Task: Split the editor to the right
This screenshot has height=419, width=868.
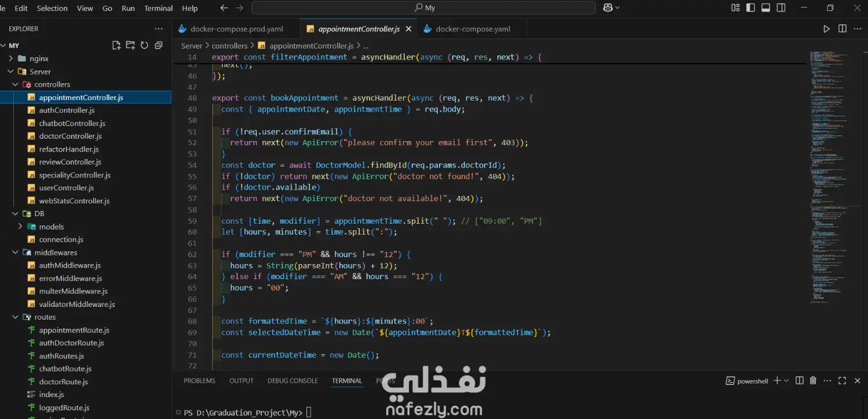Action: tap(842, 29)
